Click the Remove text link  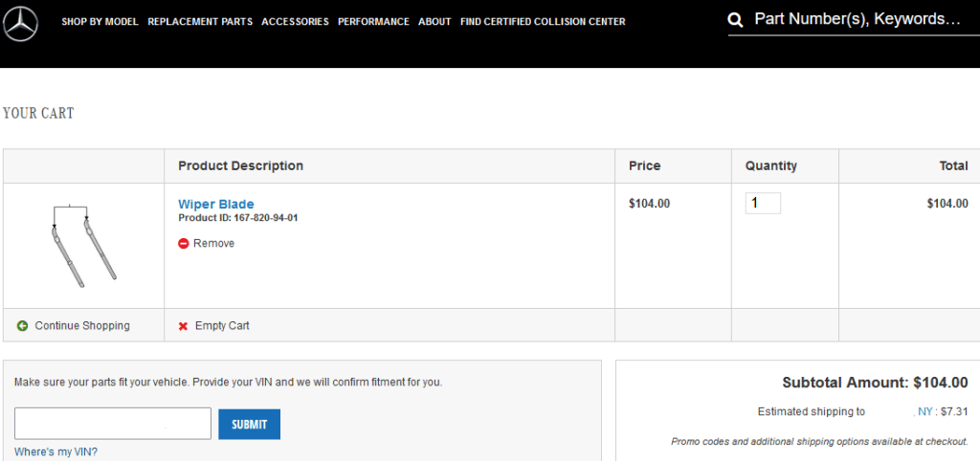click(213, 244)
